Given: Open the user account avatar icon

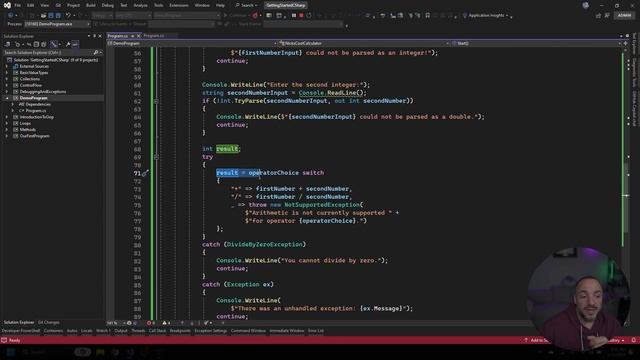Looking at the screenshot, I should 585,5.
